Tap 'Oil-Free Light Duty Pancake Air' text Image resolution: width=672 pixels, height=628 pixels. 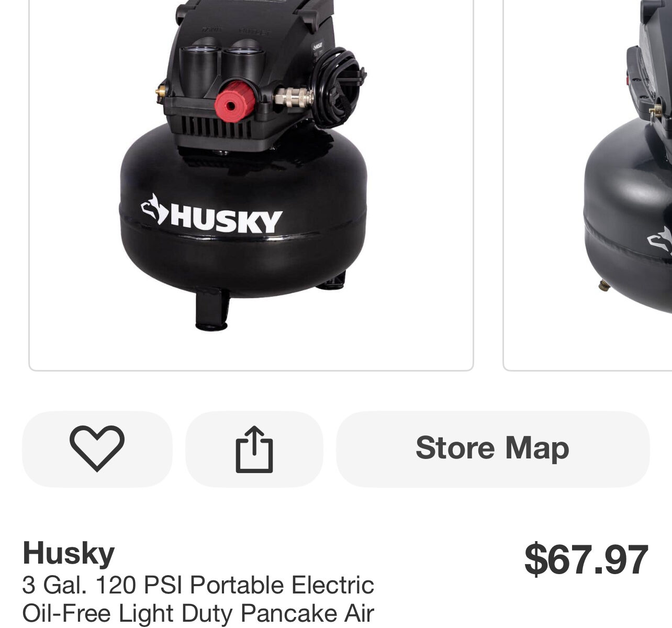pyautogui.click(x=198, y=613)
